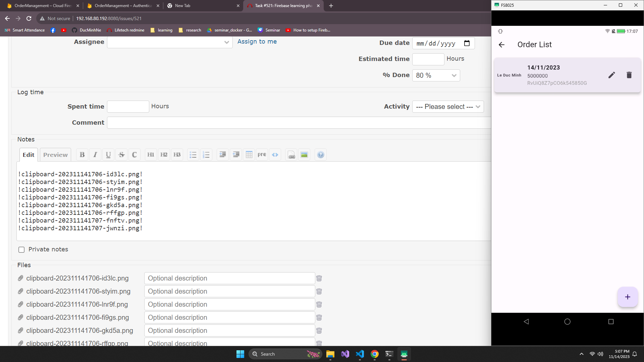The image size is (644, 362).
Task: Click the insert image icon
Action: [304, 155]
